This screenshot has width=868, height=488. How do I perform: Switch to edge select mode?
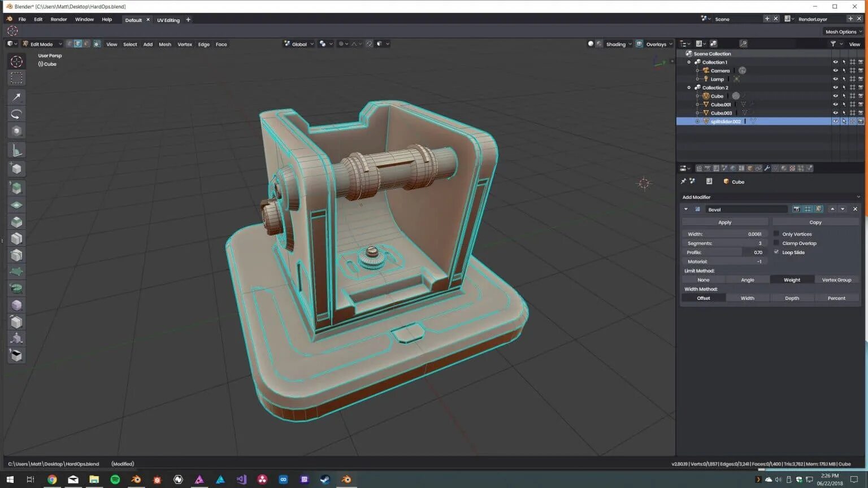tap(78, 44)
